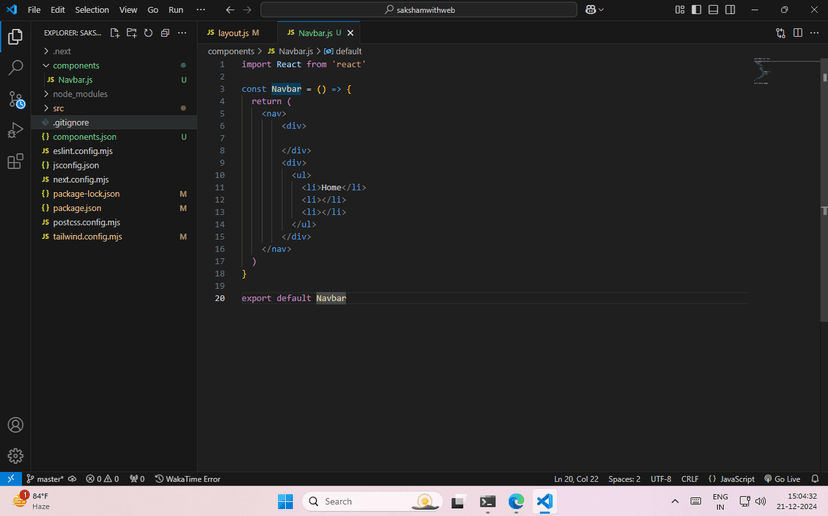Toggle the secondary side bar layout button
The image size is (828, 516).
click(731, 9)
